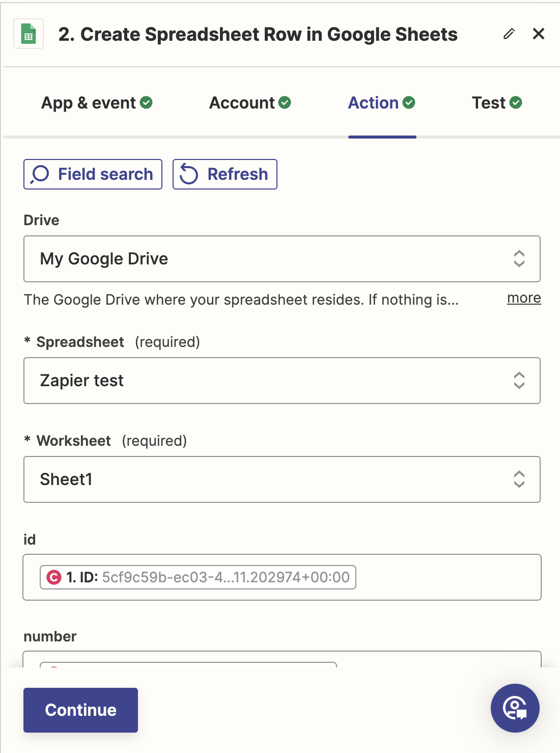
Task: Close the step editor panel
Action: [538, 34]
